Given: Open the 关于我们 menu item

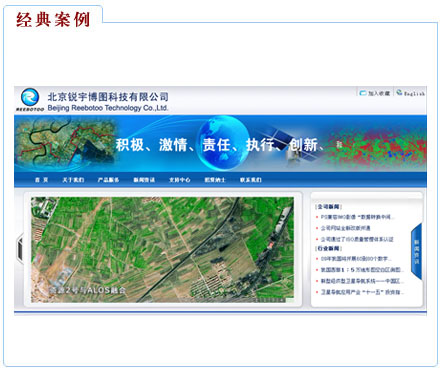Looking at the screenshot, I should click(73, 180).
